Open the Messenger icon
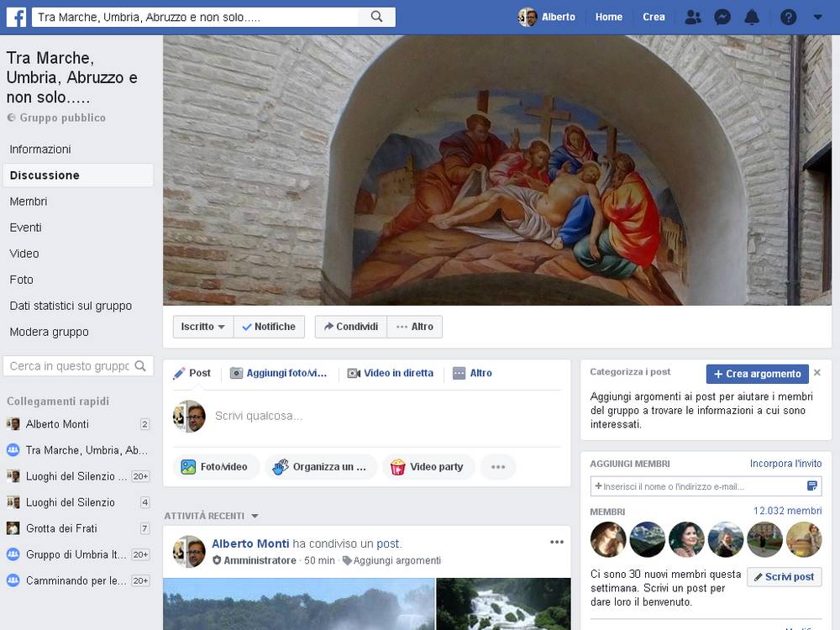840x630 pixels. pos(722,17)
